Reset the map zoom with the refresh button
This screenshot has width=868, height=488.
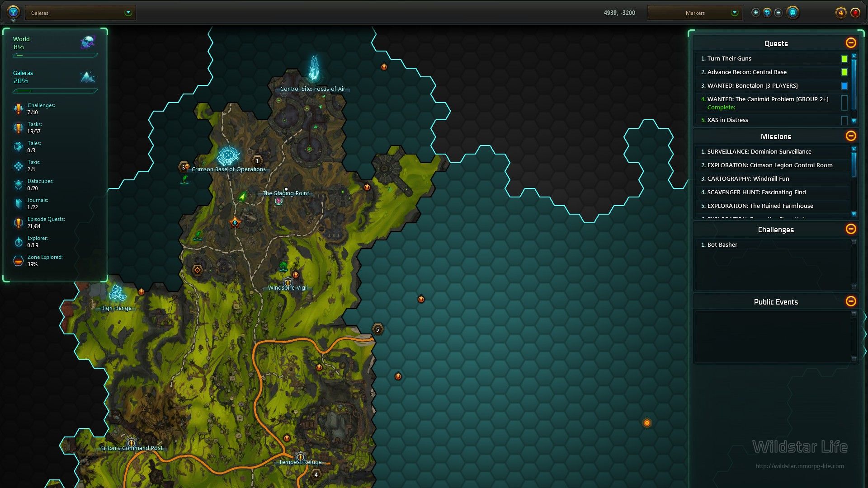point(767,13)
